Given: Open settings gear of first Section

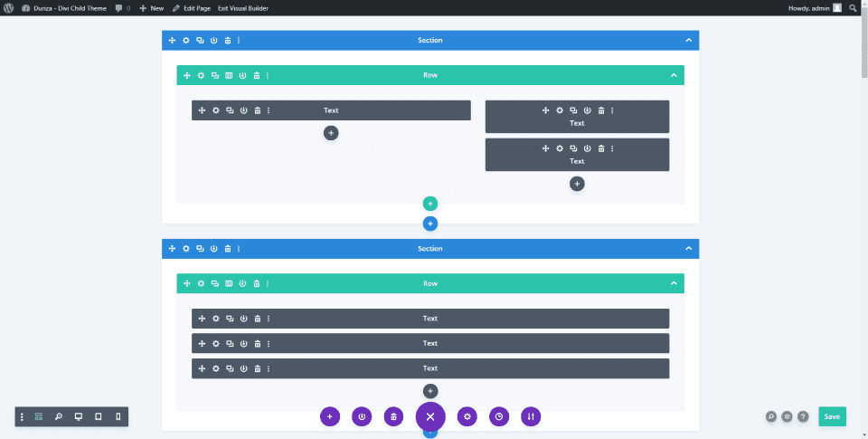Looking at the screenshot, I should click(186, 41).
